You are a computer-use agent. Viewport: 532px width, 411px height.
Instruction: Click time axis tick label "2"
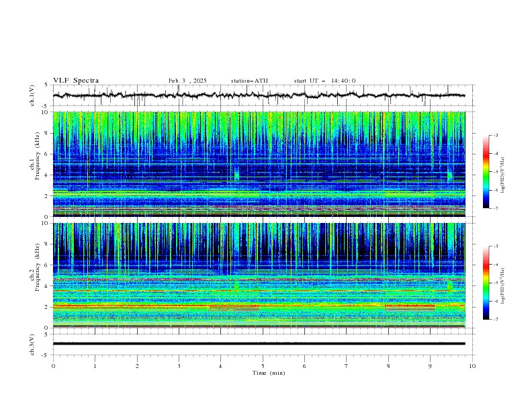click(x=137, y=366)
